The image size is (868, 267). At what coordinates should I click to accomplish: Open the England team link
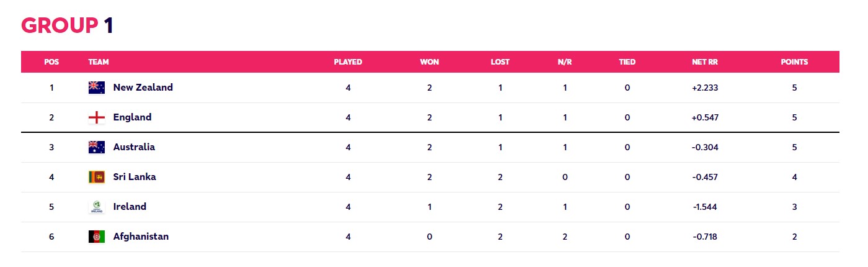coord(132,117)
